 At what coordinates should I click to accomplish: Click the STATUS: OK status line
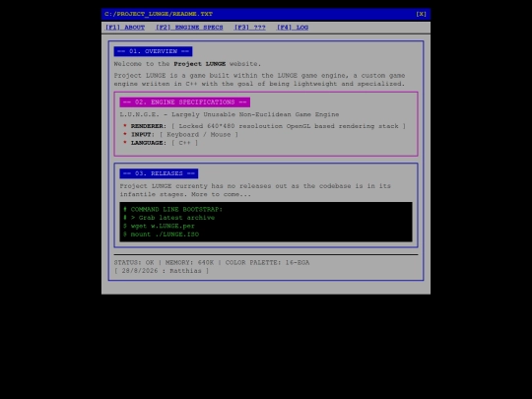(x=212, y=263)
